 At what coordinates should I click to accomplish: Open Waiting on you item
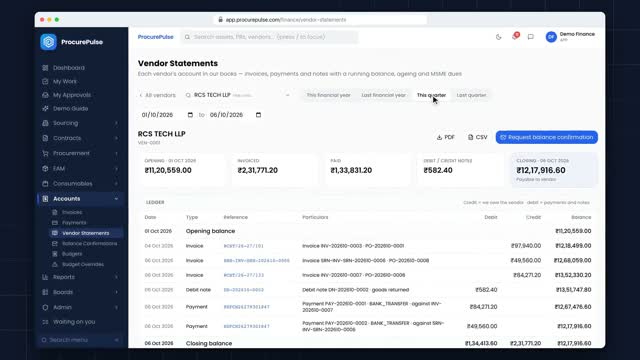click(74, 322)
